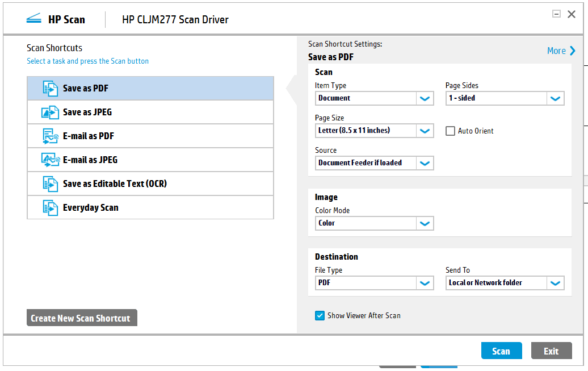Open the Item Type dropdown

425,98
